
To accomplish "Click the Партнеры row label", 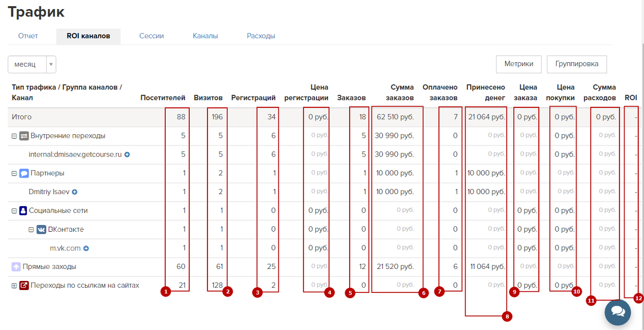I will [x=47, y=173].
